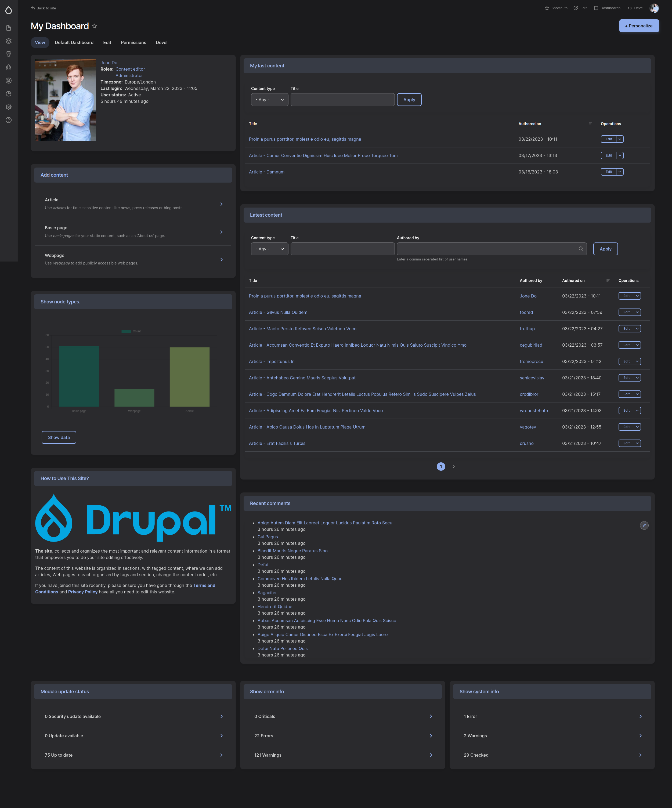
Task: Click the Authored by search field
Action: point(487,249)
